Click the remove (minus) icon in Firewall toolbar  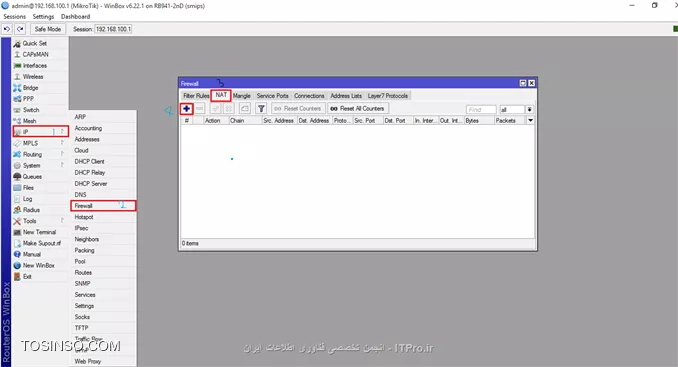199,109
